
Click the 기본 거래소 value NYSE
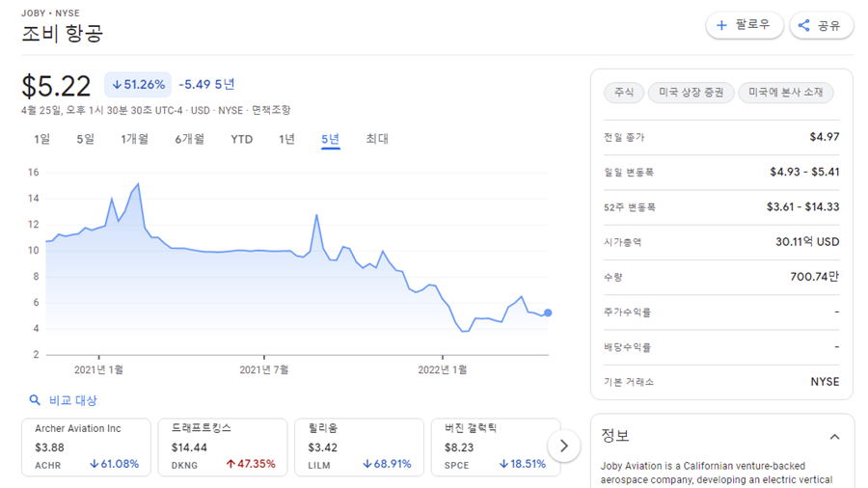click(x=825, y=382)
